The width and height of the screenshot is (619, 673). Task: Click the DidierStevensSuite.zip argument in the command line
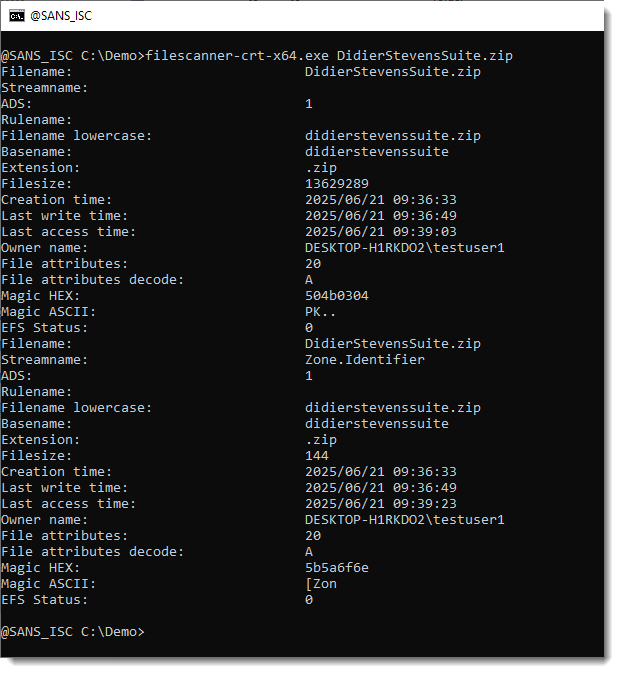tap(424, 56)
